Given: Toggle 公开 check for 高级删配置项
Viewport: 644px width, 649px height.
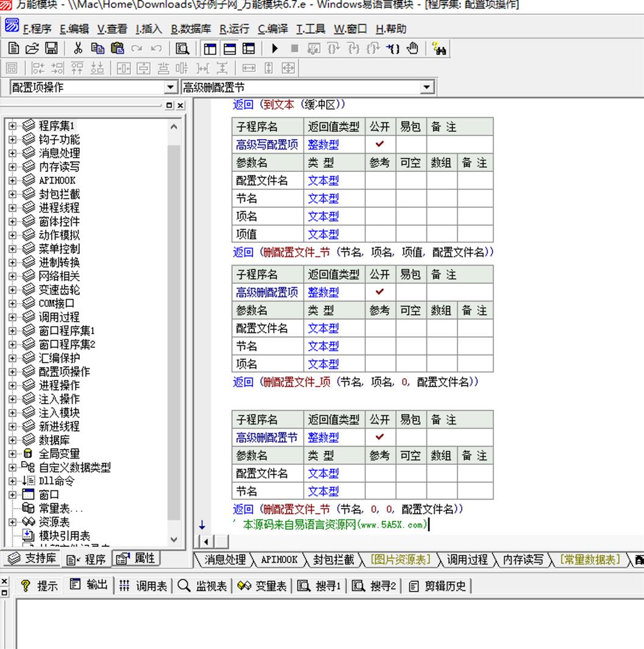Looking at the screenshot, I should [380, 292].
